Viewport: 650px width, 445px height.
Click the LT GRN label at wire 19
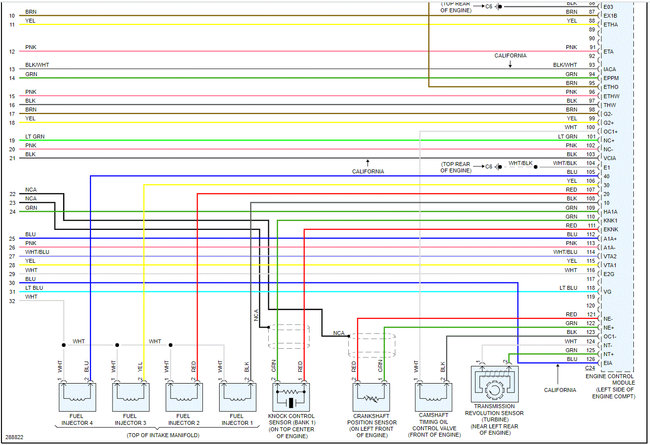click(34, 136)
